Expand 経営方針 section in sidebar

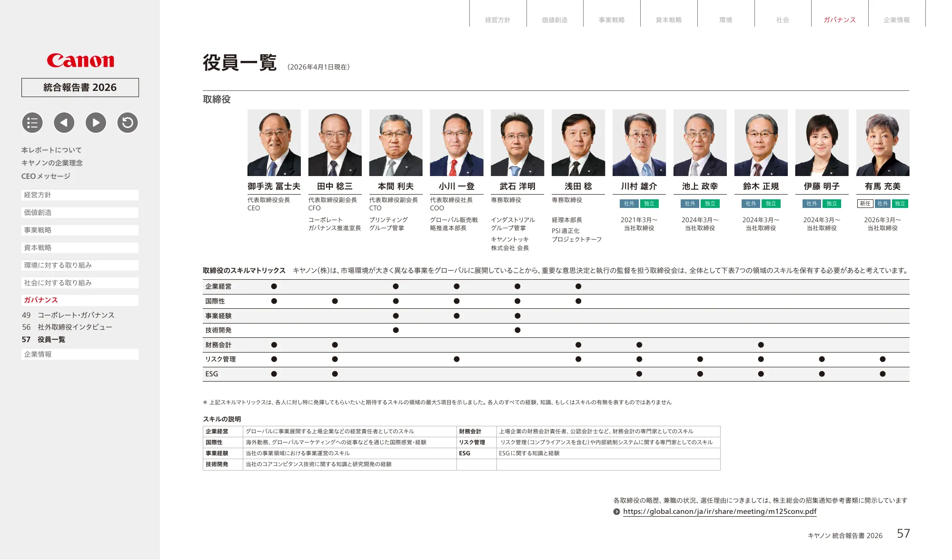(80, 195)
